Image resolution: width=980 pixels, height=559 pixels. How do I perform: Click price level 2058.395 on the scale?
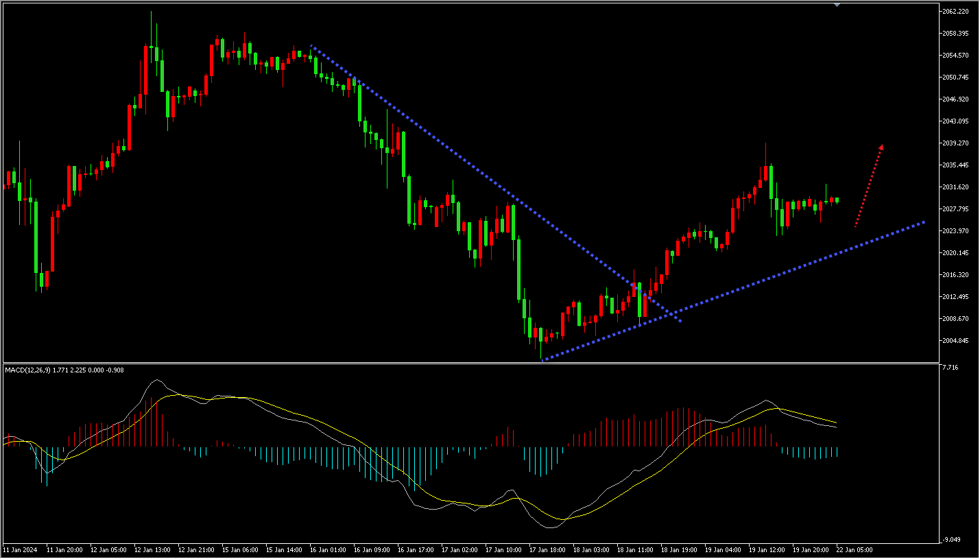[955, 34]
